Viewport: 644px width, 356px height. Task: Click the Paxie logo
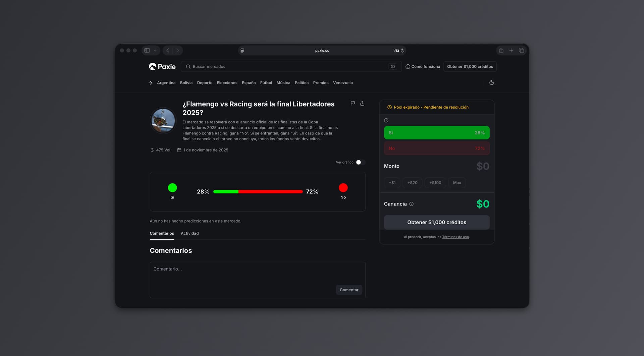pos(162,67)
